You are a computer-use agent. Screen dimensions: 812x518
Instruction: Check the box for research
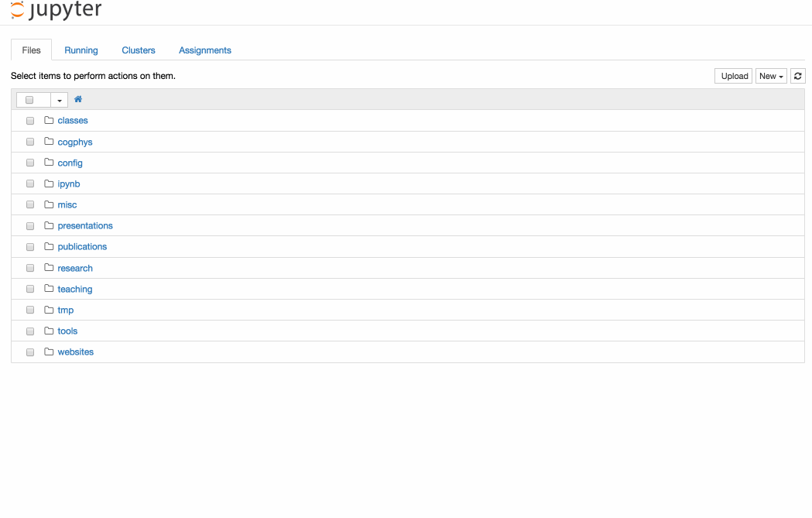coord(30,268)
